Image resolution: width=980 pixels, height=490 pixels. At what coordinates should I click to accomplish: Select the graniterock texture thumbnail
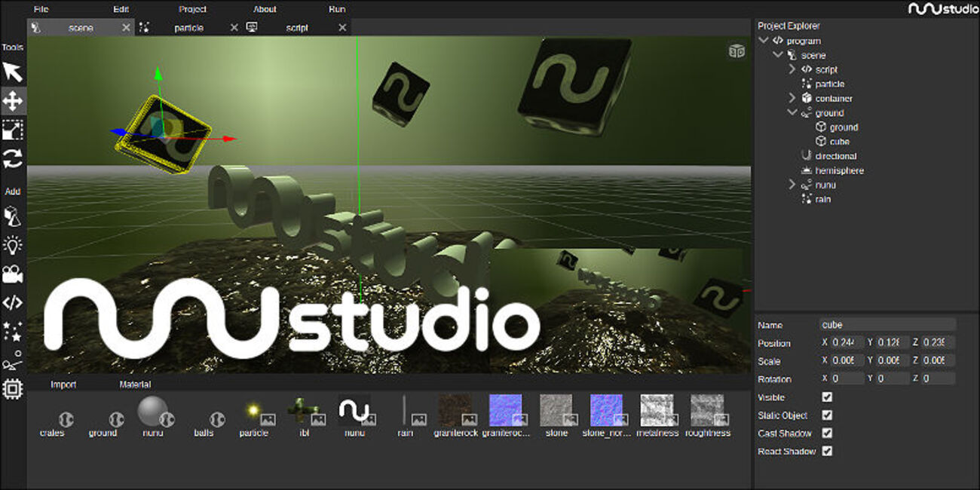[455, 411]
